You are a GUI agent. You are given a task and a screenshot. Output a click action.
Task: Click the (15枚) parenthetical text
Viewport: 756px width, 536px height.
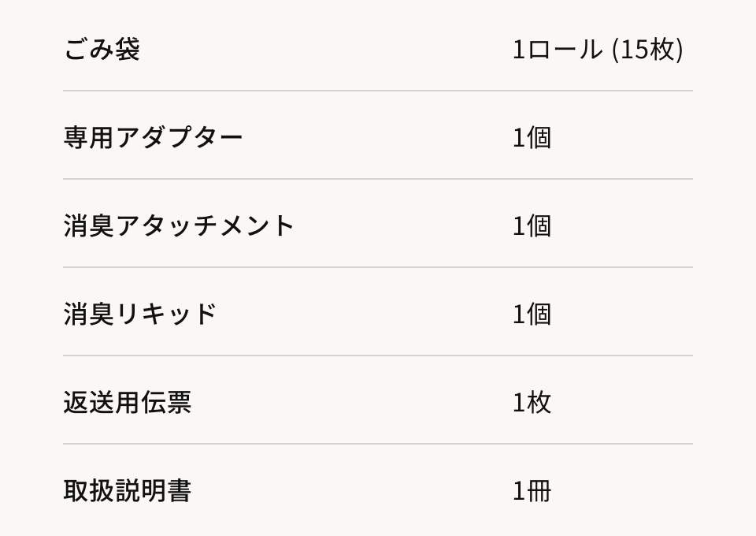click(x=647, y=49)
